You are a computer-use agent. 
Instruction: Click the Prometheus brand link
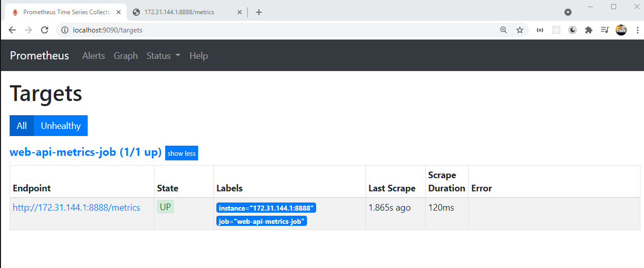tap(40, 56)
